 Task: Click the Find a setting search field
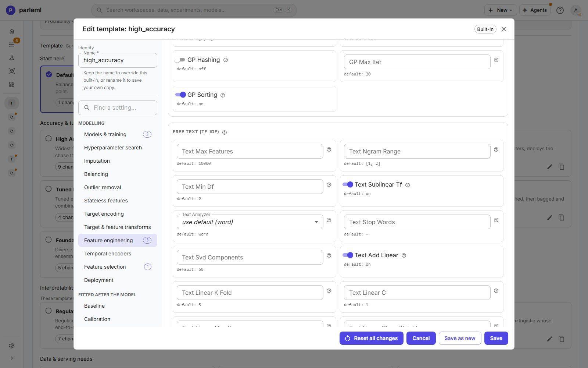click(x=118, y=108)
